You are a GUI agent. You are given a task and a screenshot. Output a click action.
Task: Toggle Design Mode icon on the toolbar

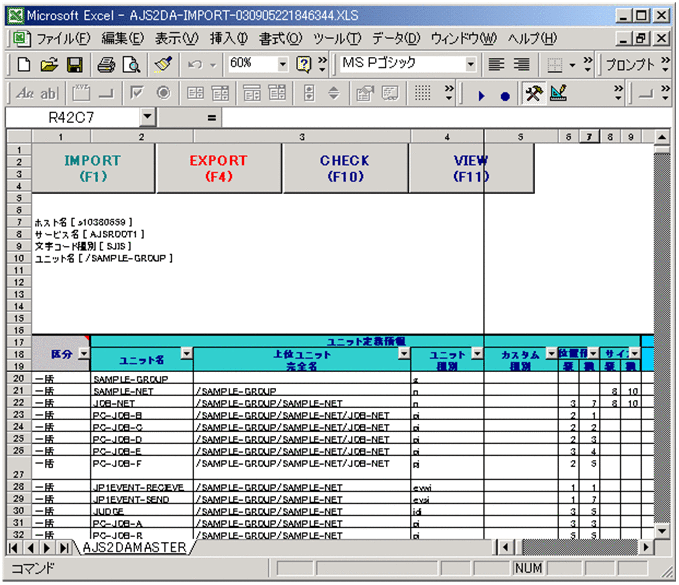558,94
